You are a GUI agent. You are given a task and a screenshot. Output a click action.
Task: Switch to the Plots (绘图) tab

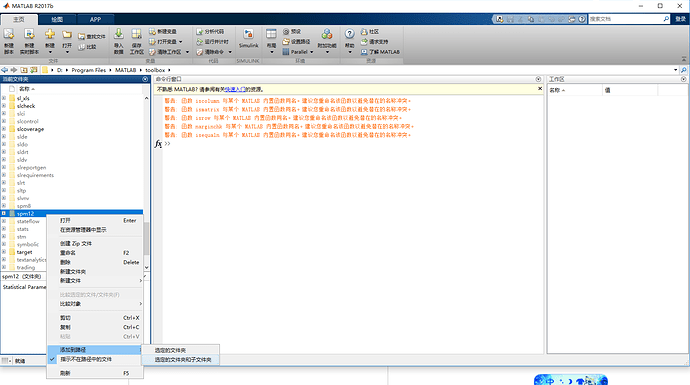(x=57, y=19)
